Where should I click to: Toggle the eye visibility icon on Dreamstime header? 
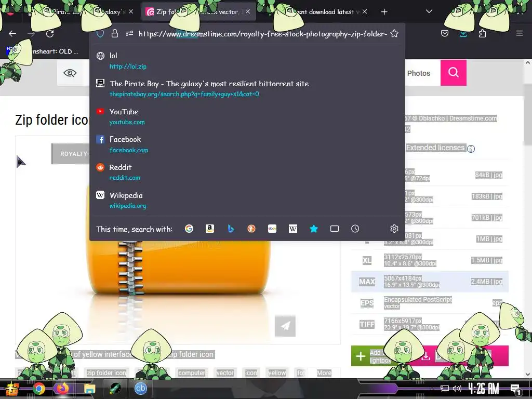pyautogui.click(x=70, y=73)
